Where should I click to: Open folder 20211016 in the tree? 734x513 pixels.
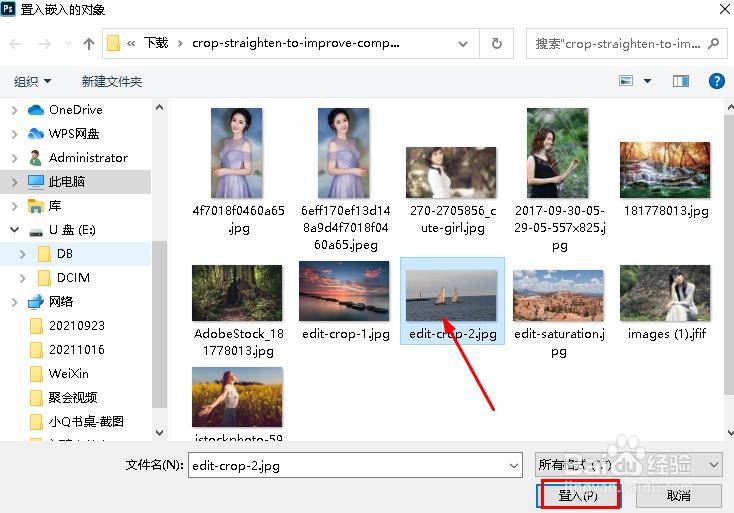coord(77,349)
